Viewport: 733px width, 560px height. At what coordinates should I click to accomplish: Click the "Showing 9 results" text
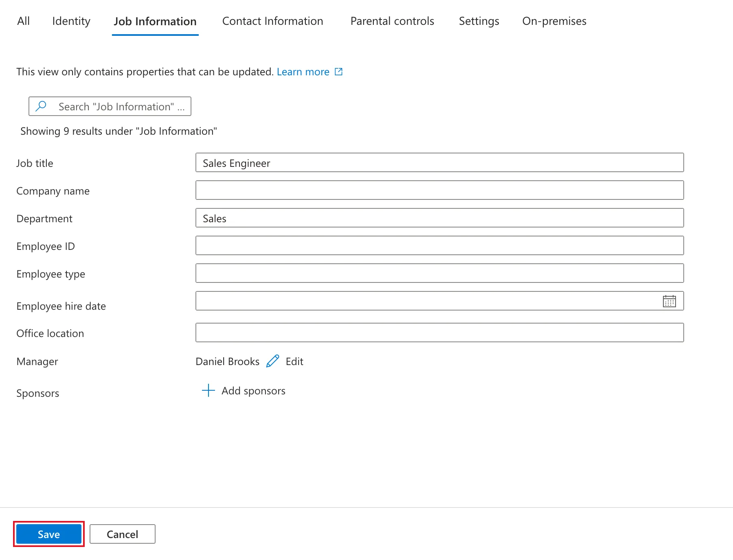coord(119,131)
